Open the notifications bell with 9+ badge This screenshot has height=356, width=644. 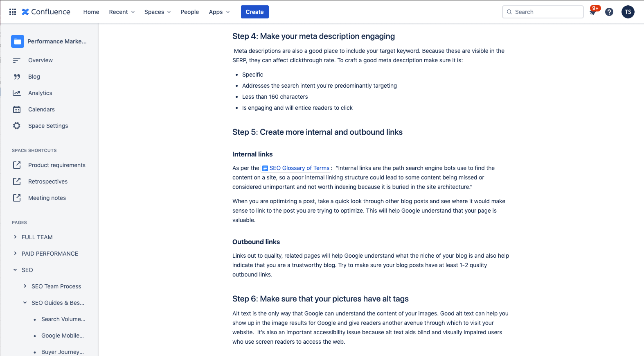592,12
